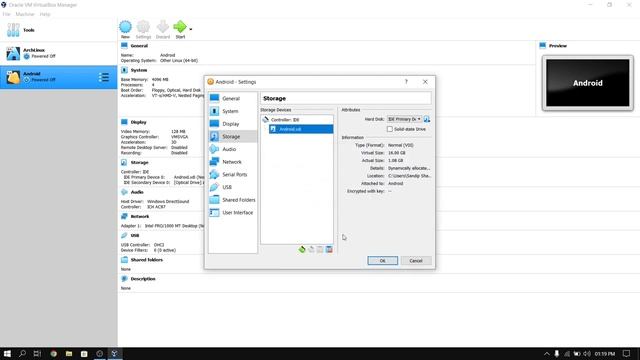Select Controller: IDE in storage tree
The image size is (640, 360).
[x=297, y=120]
